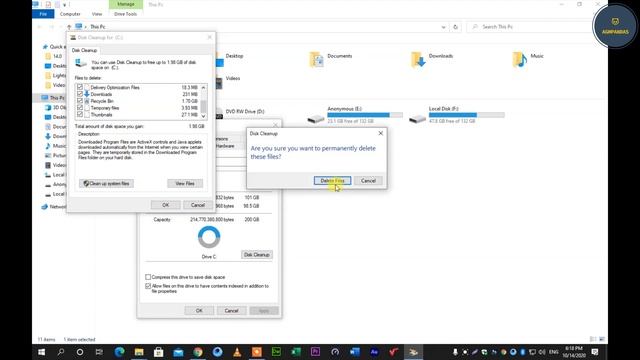Open the Windows Start menu
Image resolution: width=640 pixels, height=360 pixels.
tap(42, 352)
